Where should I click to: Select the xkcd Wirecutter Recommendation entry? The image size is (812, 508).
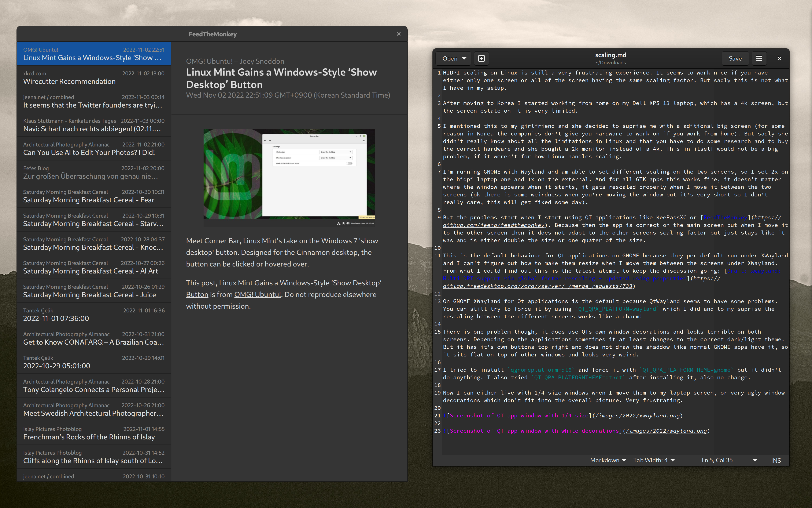[94, 77]
